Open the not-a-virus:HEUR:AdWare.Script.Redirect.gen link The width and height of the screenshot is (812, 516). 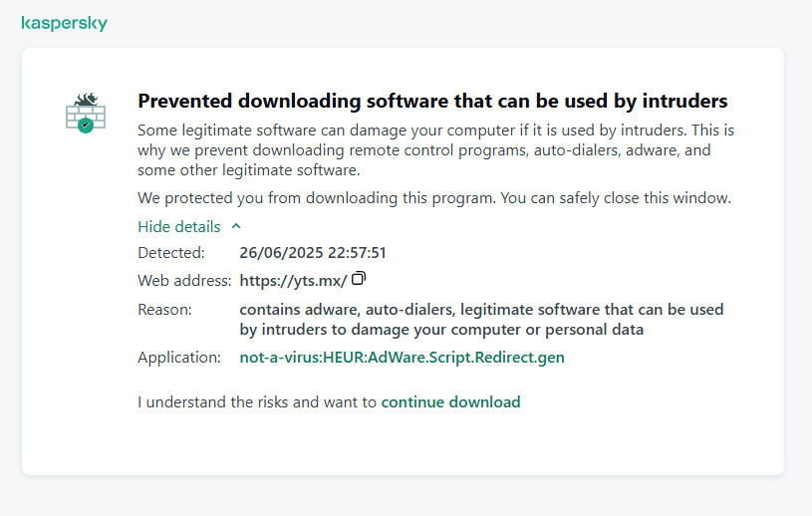tap(402, 357)
